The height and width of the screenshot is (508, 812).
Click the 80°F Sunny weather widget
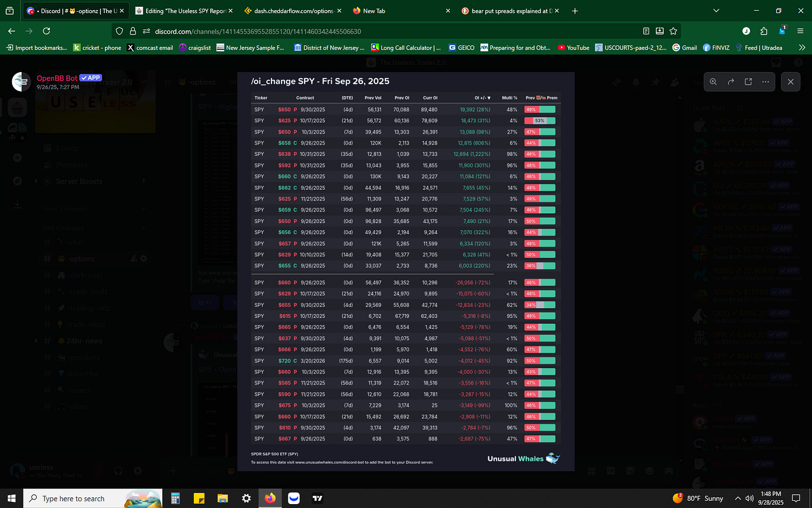[x=698, y=498]
